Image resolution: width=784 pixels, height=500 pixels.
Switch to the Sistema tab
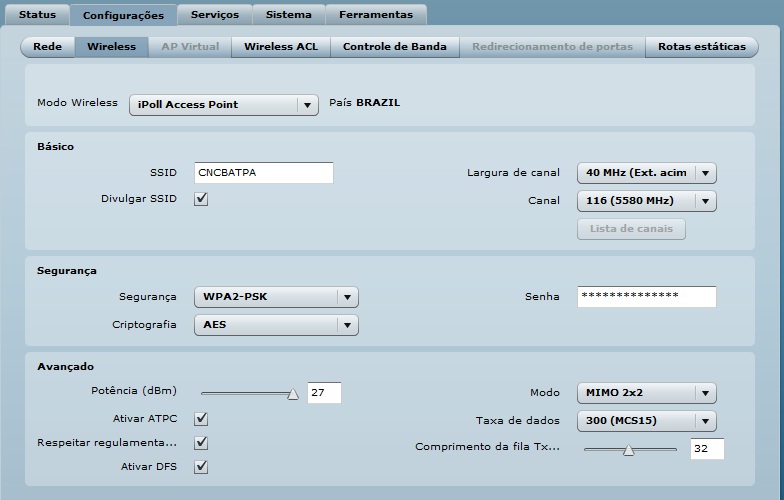pos(288,14)
